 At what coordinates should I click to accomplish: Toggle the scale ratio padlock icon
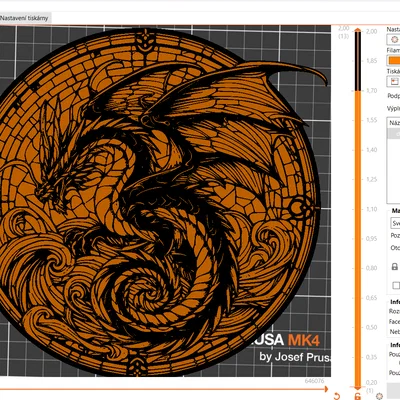pos(395,266)
